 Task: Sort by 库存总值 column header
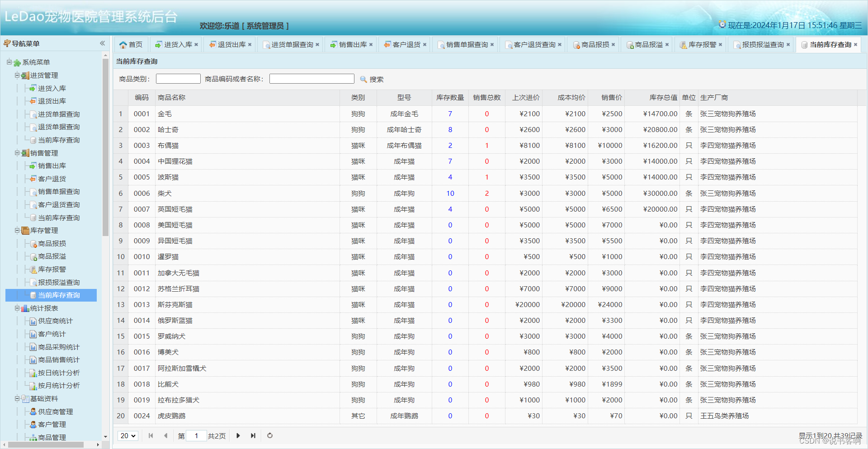point(652,98)
